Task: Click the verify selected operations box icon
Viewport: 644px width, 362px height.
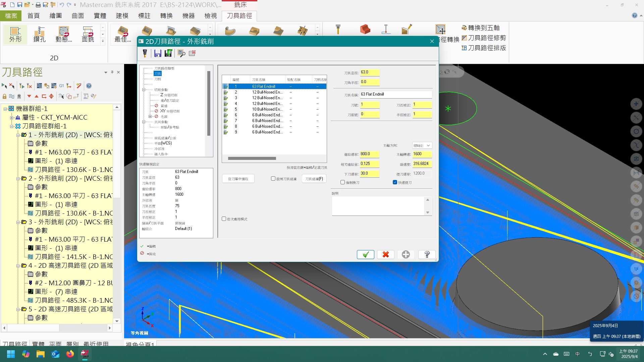Action: pos(47,86)
